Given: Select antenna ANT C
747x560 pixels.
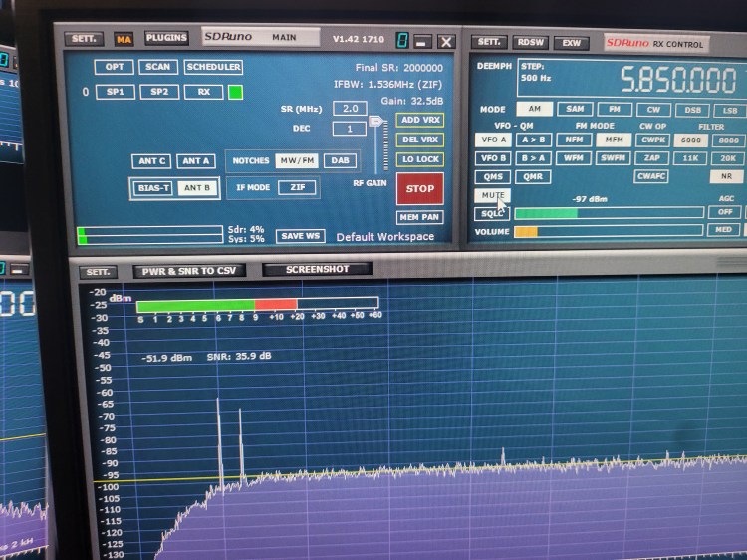Looking at the screenshot, I should tap(151, 161).
